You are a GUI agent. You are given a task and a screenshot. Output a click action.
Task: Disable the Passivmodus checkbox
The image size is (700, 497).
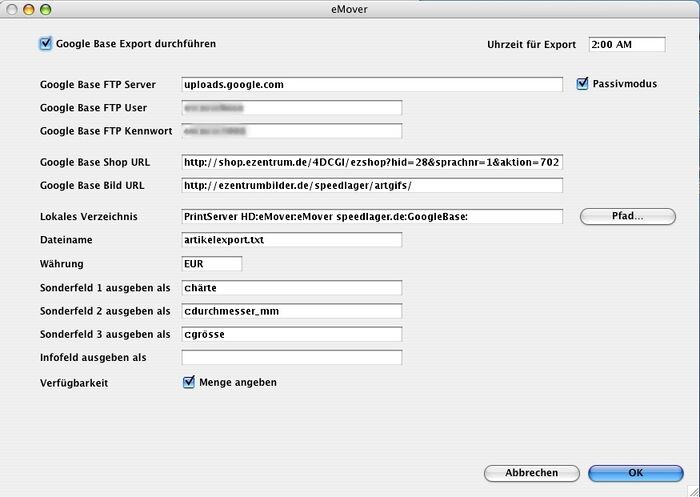pos(583,85)
